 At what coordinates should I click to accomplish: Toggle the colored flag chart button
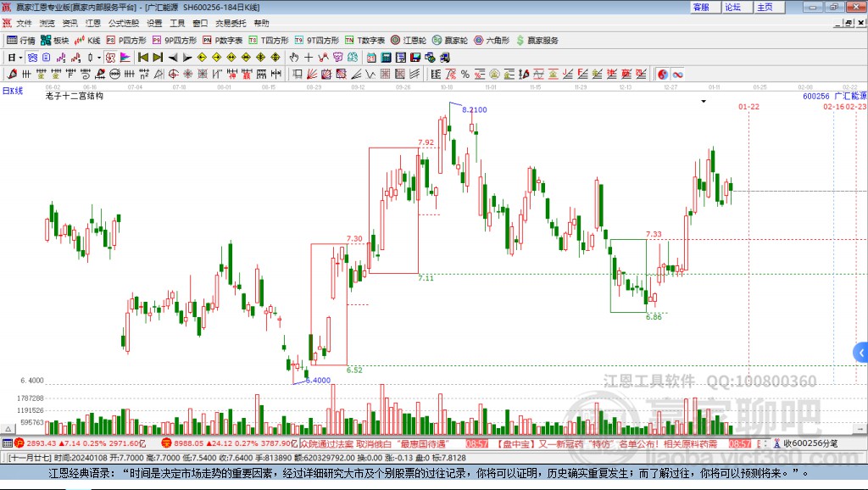[125, 58]
